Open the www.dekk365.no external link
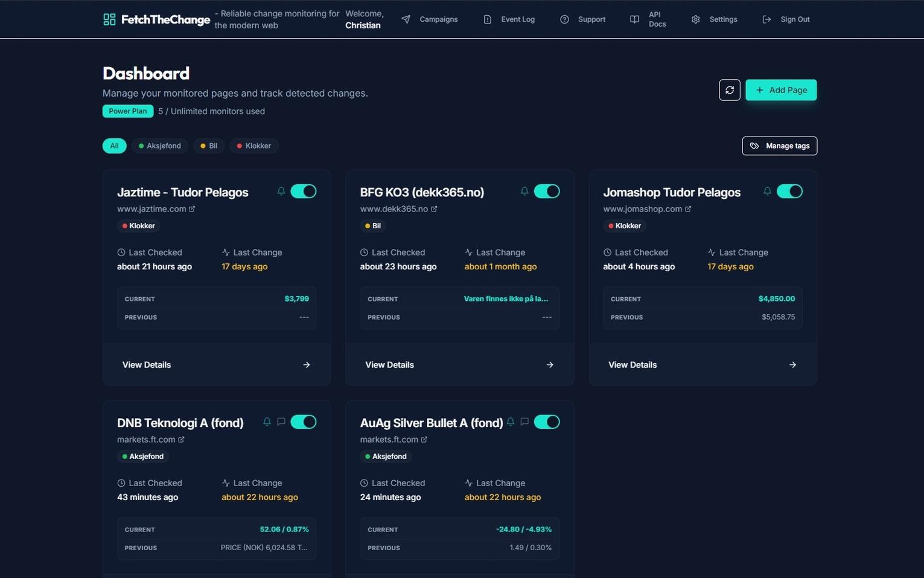This screenshot has height=578, width=924. pos(398,209)
